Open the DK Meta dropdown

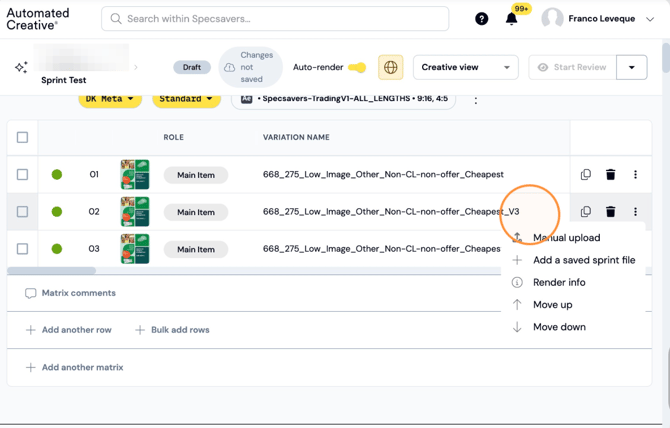[110, 99]
